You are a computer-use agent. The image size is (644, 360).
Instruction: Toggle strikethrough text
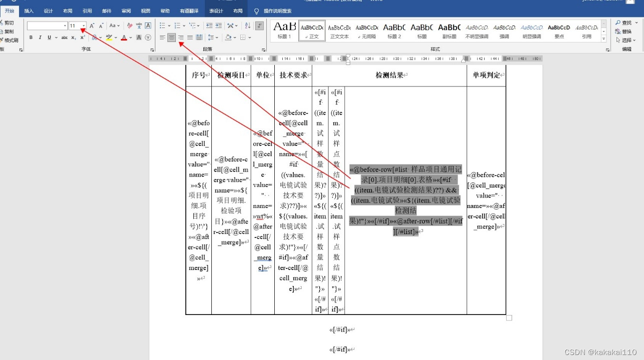point(64,37)
